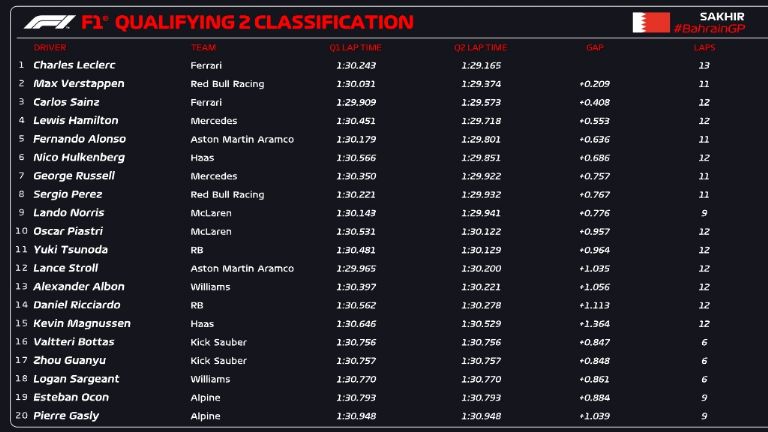
Task: Click Leclerc's Q2 time 1:29.165
Action: 480,65
